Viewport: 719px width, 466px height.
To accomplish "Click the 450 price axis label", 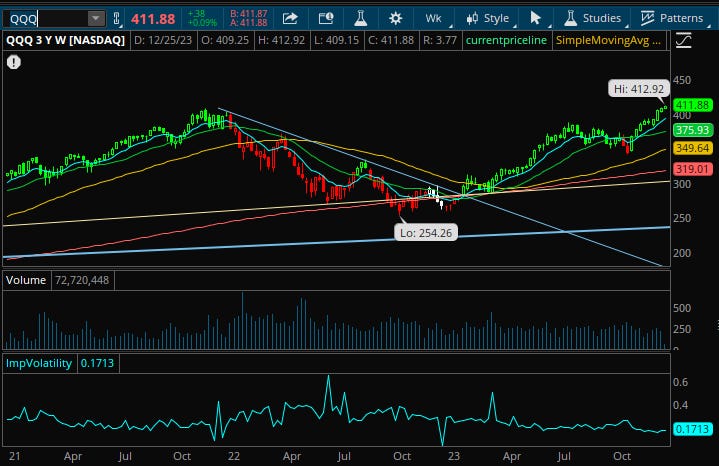I will [682, 80].
